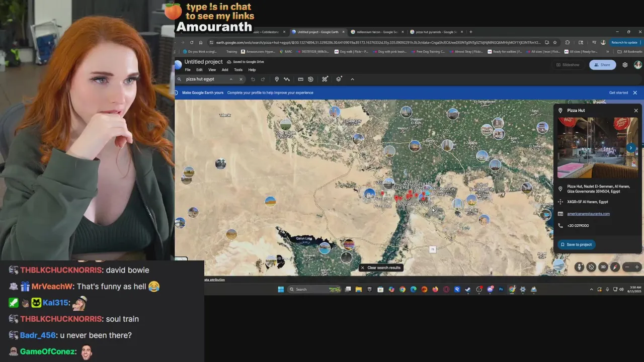Click 'Save to project' button

click(x=577, y=244)
